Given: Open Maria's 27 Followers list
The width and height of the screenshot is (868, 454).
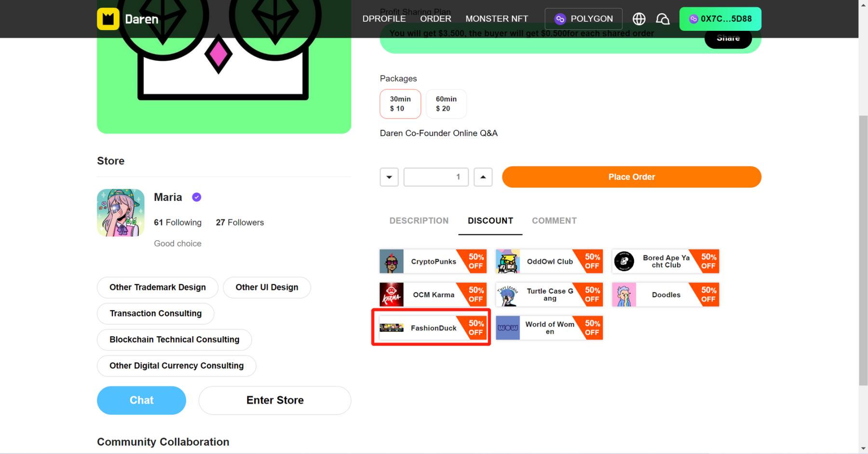Looking at the screenshot, I should (240, 222).
